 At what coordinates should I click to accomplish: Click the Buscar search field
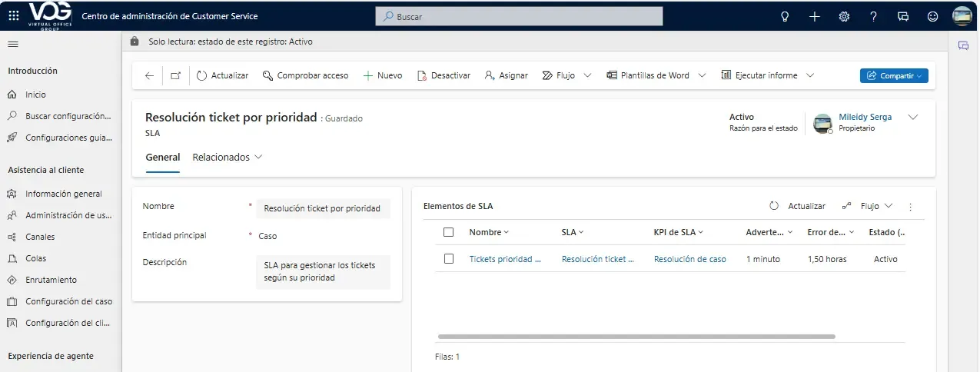pyautogui.click(x=519, y=16)
